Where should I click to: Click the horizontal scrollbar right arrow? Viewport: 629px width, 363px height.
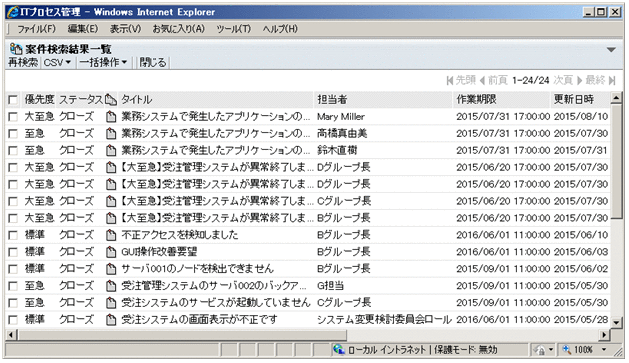605,335
